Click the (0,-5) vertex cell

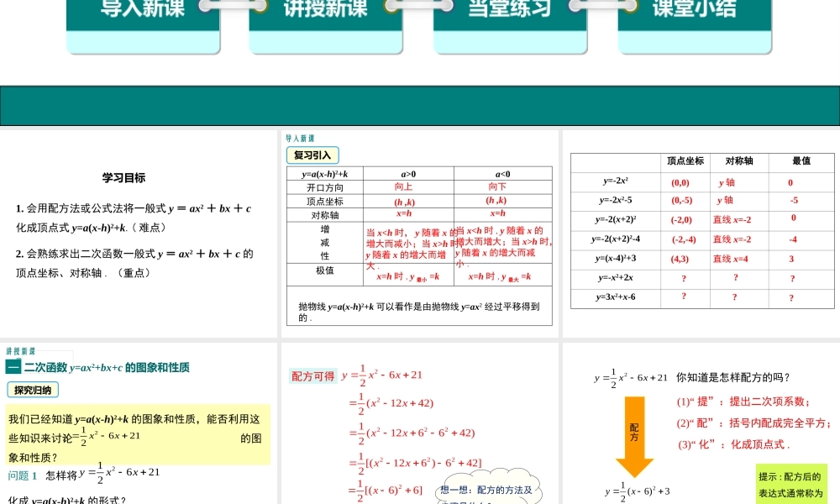click(x=682, y=200)
